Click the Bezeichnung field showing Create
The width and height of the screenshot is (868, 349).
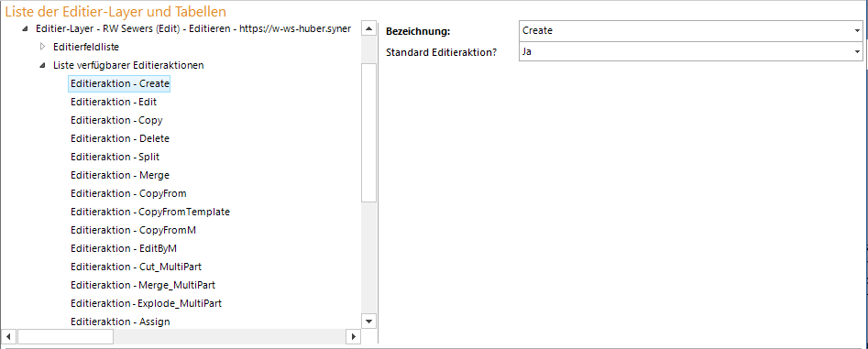point(691,31)
